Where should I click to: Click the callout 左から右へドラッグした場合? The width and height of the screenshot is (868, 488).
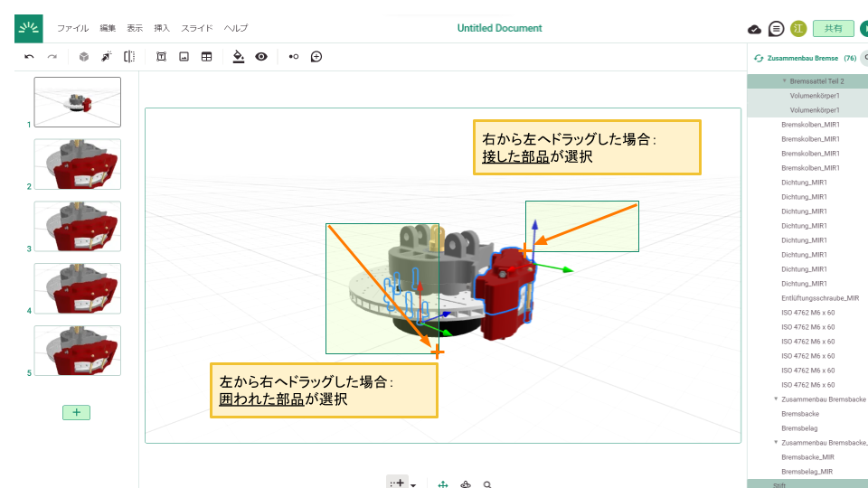pos(324,390)
